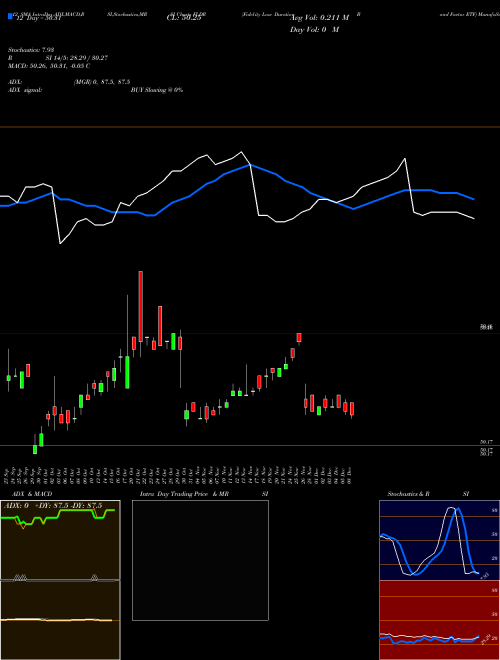Click the empty Intra Day Trading Price chart panel
The image size is (500, 660).
(200, 560)
